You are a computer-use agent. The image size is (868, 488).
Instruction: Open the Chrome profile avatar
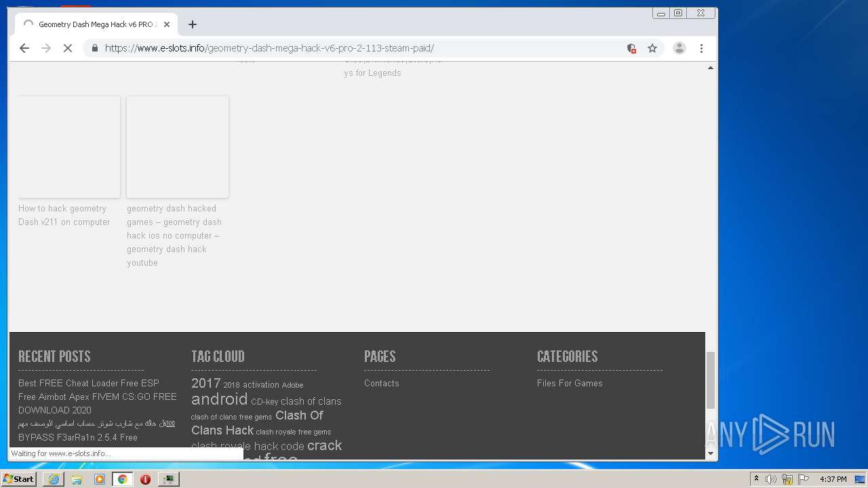click(x=679, y=48)
